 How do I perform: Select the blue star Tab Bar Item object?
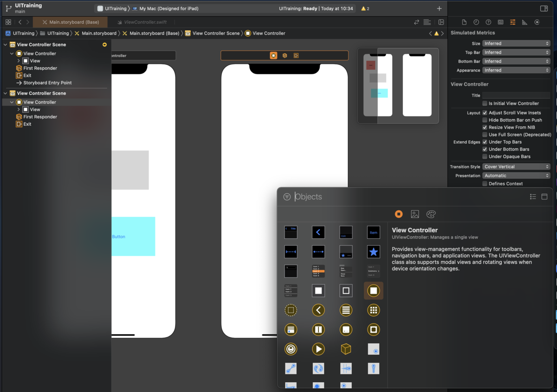pyautogui.click(x=374, y=252)
